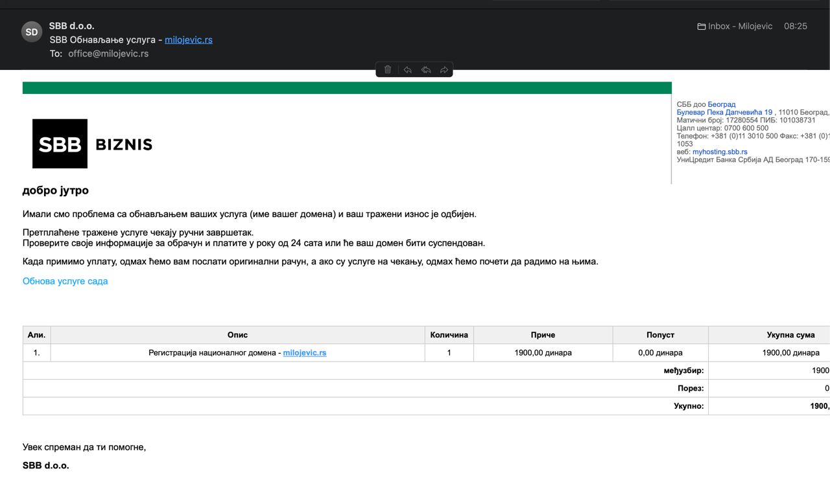Click the folder icon beside Inbox - Milojevic
The image size is (830, 504).
(x=701, y=27)
